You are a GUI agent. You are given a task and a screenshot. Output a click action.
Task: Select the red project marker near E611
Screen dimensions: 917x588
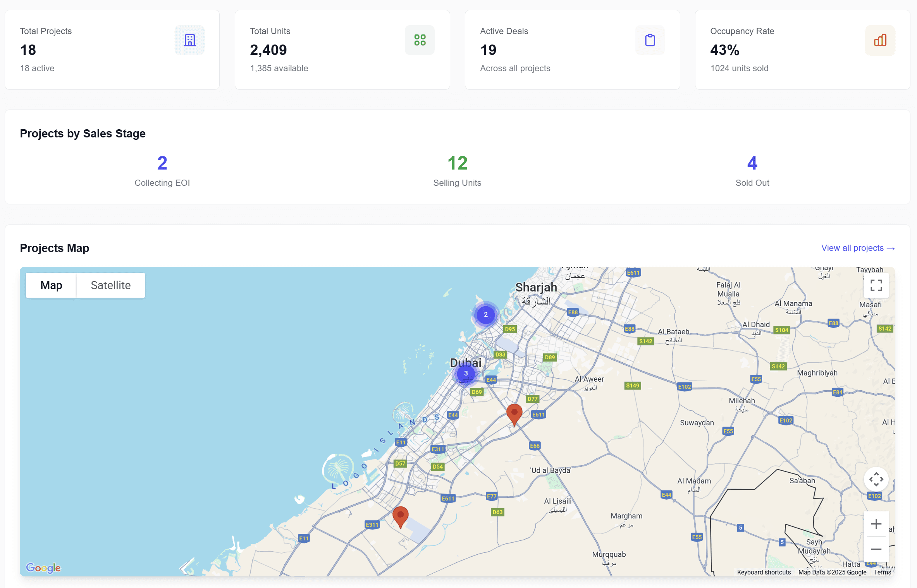point(514,413)
